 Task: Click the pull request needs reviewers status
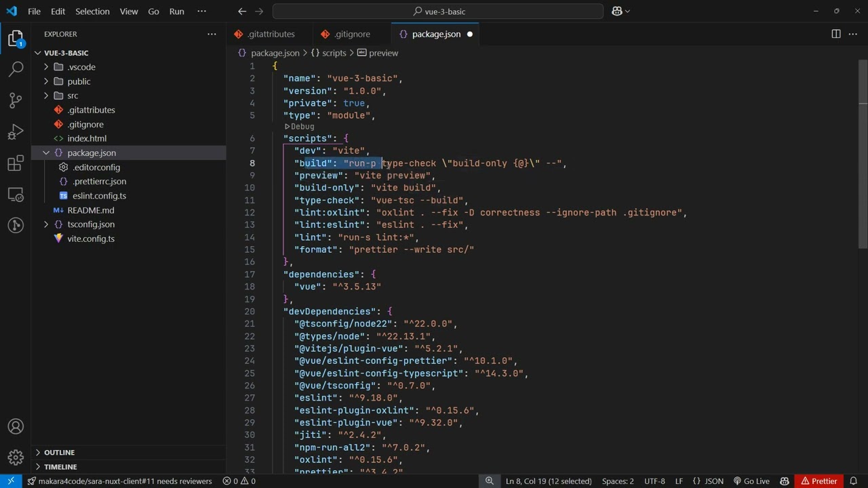pyautogui.click(x=120, y=481)
